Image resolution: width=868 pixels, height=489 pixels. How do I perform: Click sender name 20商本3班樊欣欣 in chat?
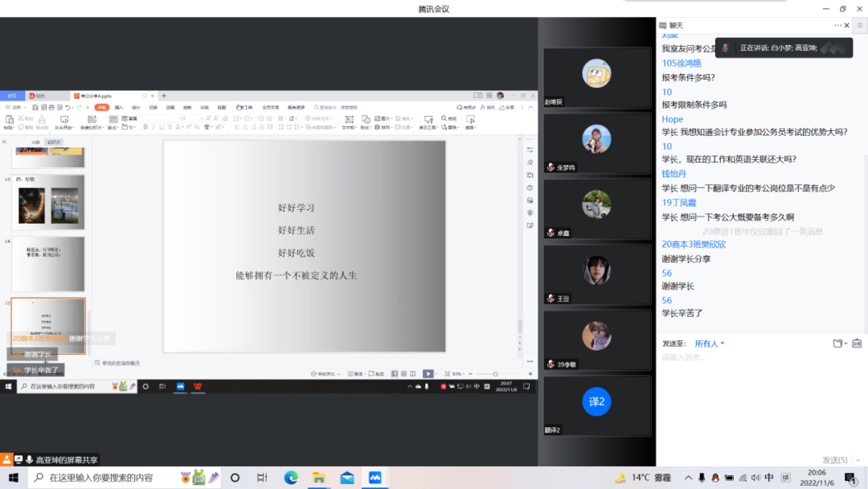point(694,244)
